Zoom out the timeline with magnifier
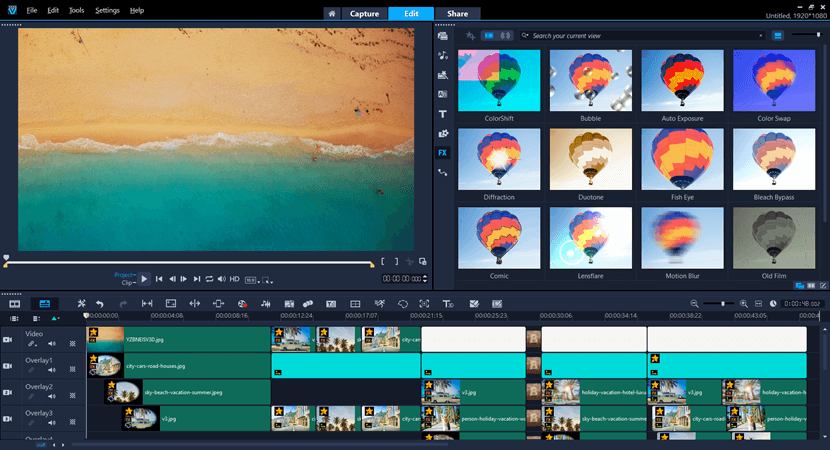830x450 pixels. [695, 303]
